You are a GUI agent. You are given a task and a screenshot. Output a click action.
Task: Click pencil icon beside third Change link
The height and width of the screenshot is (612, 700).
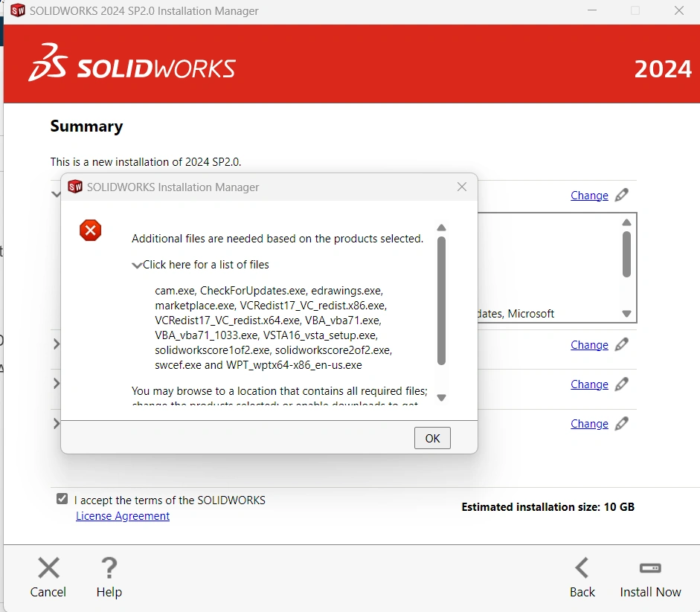(621, 384)
